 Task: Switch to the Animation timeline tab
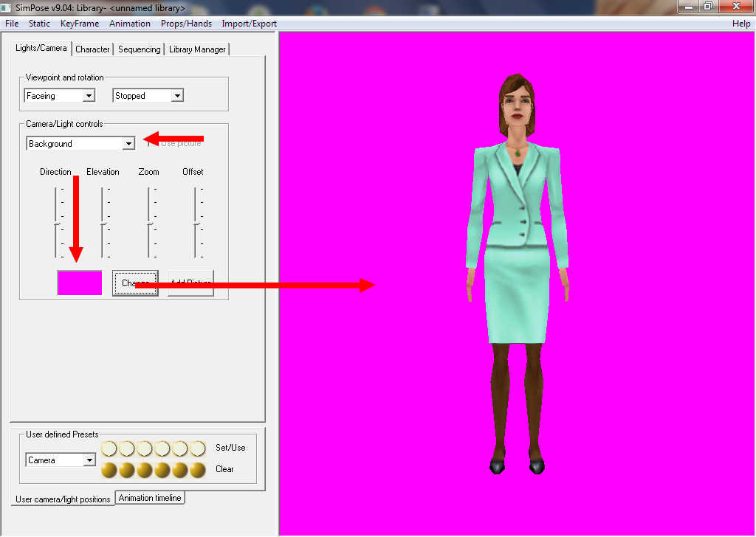tap(150, 498)
